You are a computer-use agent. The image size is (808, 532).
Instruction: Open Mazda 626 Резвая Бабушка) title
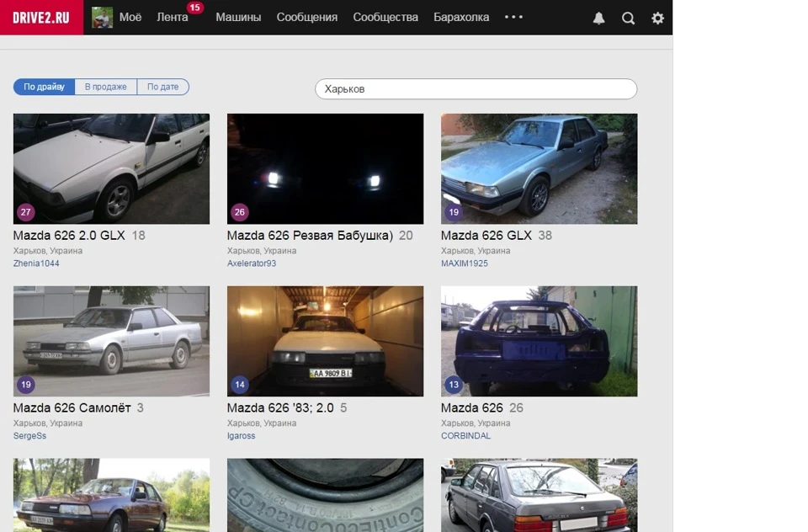(310, 236)
